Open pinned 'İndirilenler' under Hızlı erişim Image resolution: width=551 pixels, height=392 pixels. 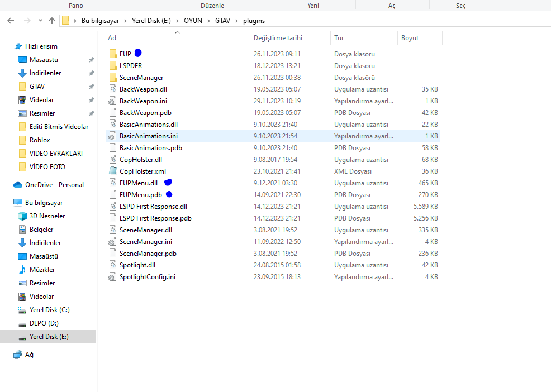[45, 73]
